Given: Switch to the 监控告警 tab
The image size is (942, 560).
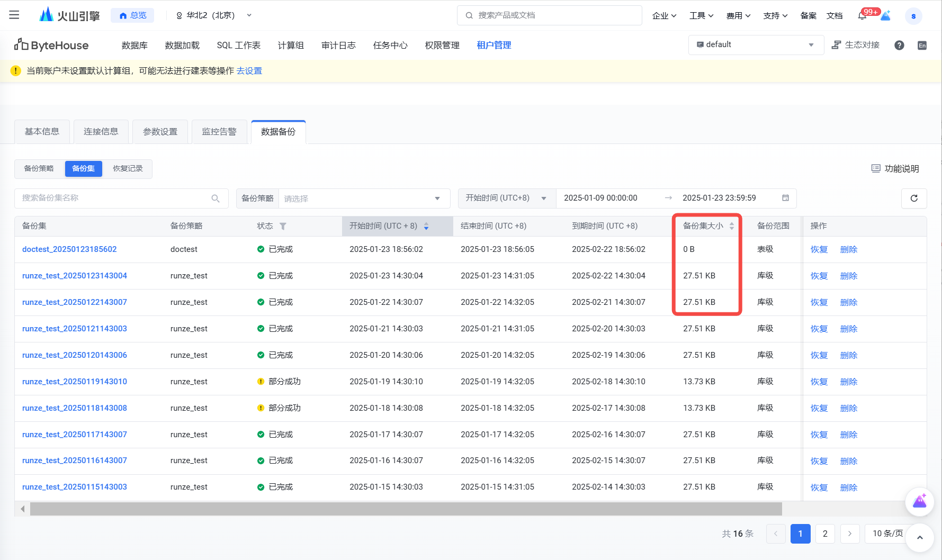Looking at the screenshot, I should click(x=219, y=131).
